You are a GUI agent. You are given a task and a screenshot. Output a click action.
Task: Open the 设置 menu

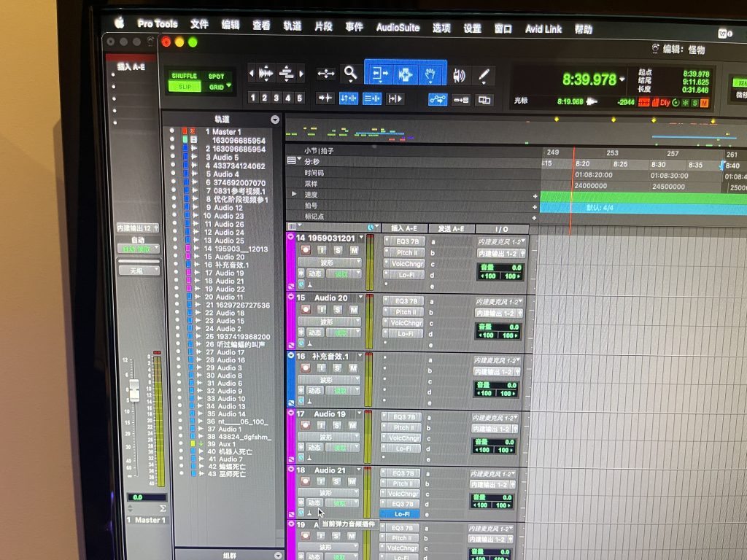472,28
